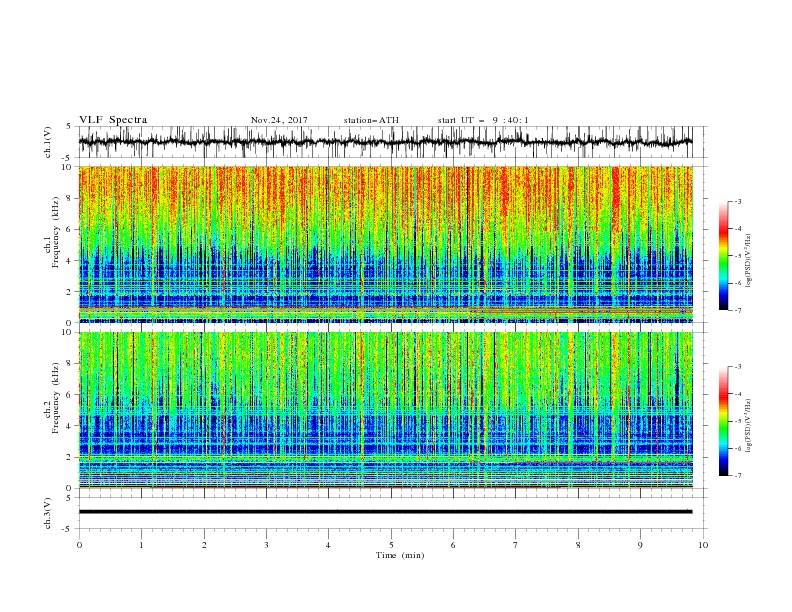
Task: Click the "-5" label on ch.1 color scale
Action: point(738,256)
